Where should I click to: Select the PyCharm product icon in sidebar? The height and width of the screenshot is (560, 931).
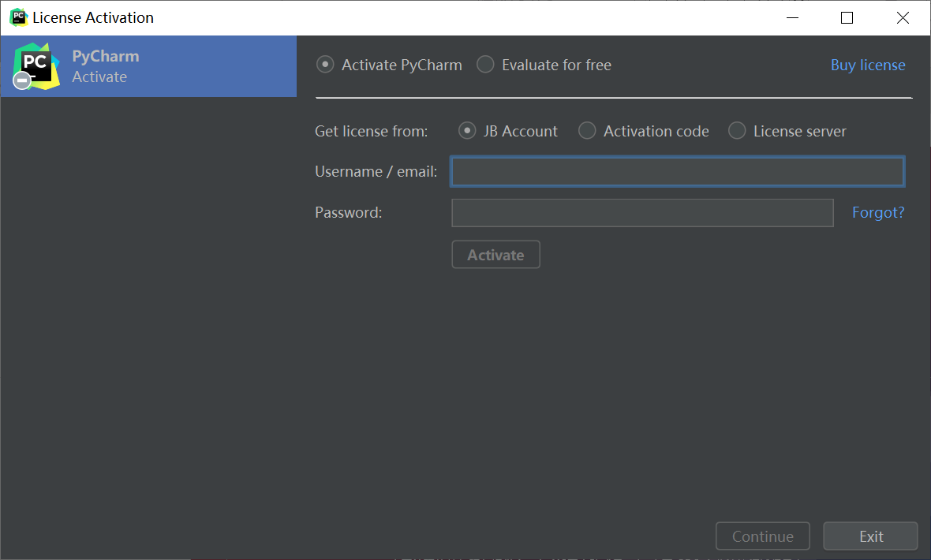point(36,66)
